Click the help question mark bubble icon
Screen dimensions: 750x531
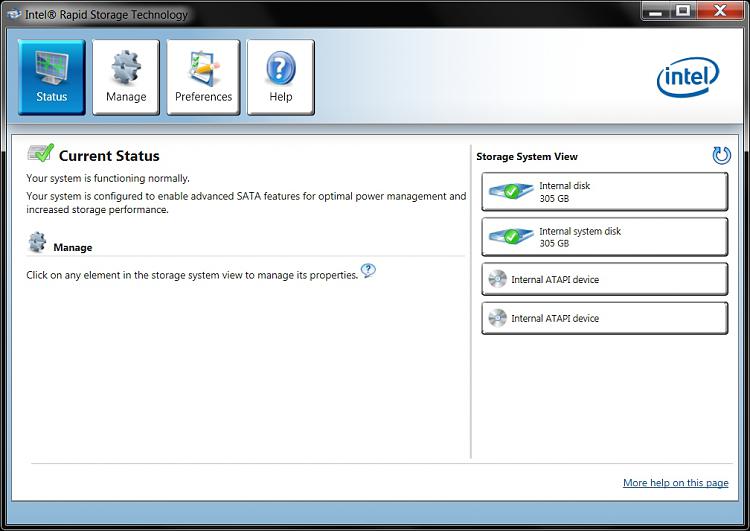coord(368,271)
